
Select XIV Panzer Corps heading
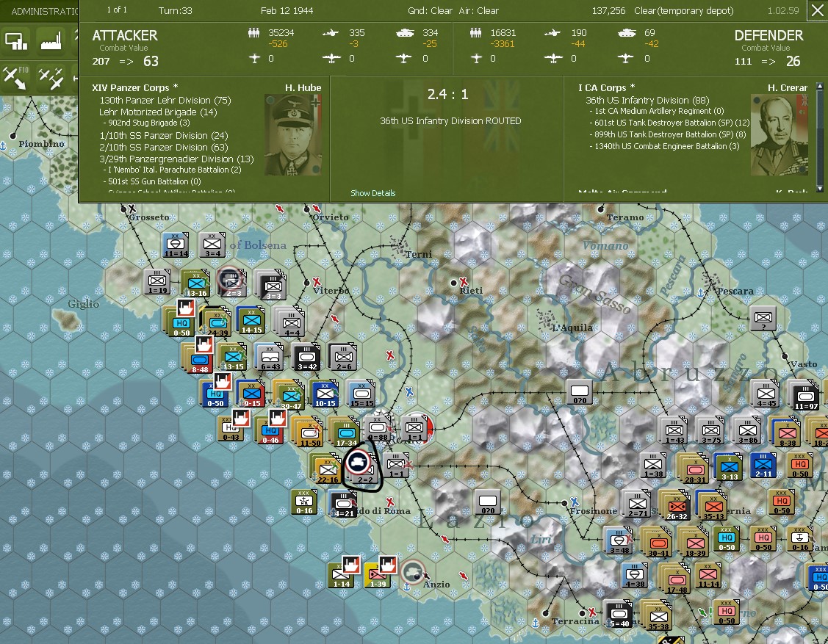134,87
